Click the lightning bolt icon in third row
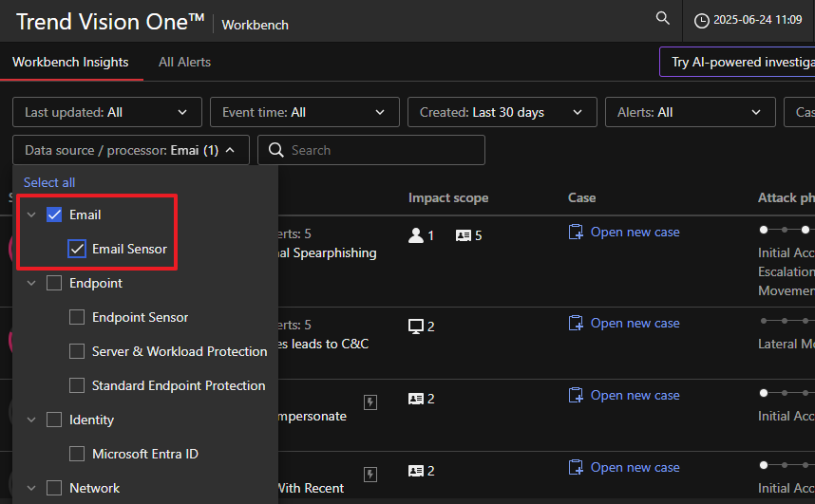815x504 pixels. pyautogui.click(x=370, y=402)
